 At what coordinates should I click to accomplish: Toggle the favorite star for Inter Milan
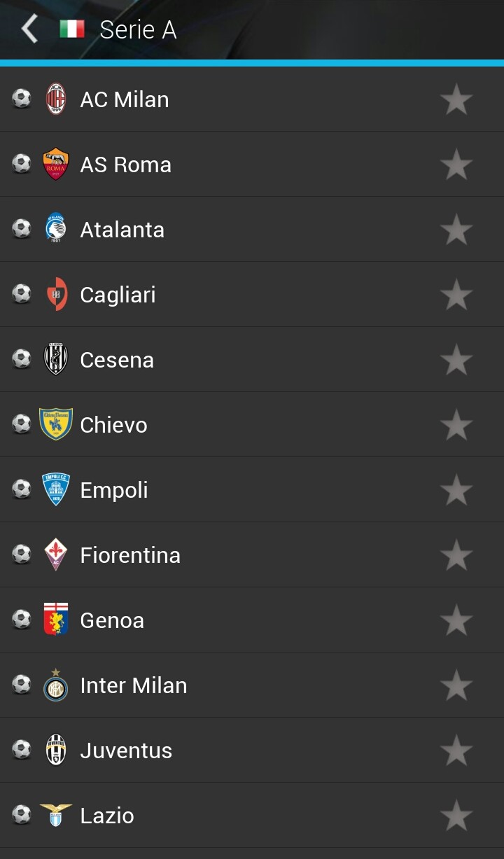pyautogui.click(x=456, y=685)
